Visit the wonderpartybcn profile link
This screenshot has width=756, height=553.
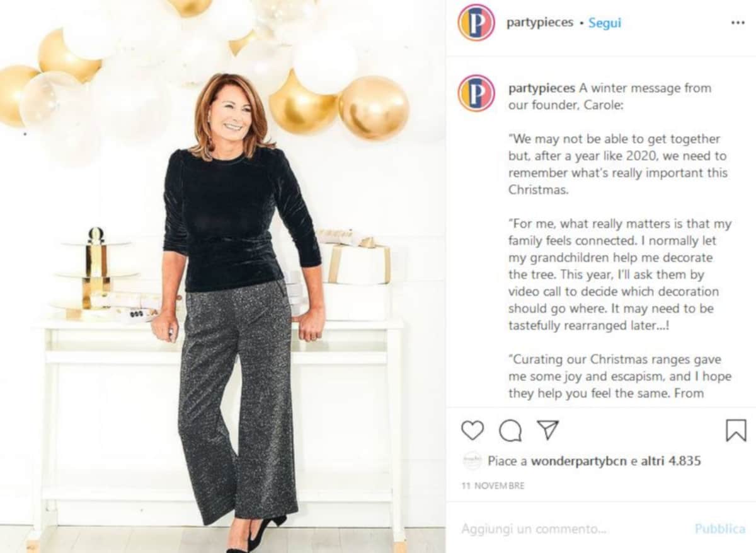click(x=578, y=461)
